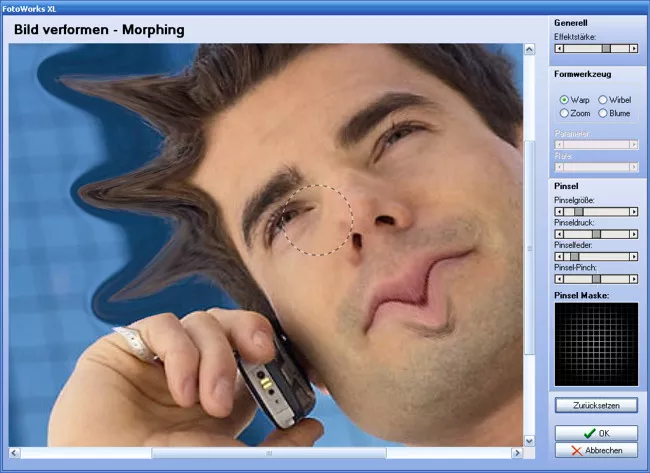Increase Pinselgröße with its right arrow
This screenshot has height=473, width=650.
pyautogui.click(x=633, y=212)
